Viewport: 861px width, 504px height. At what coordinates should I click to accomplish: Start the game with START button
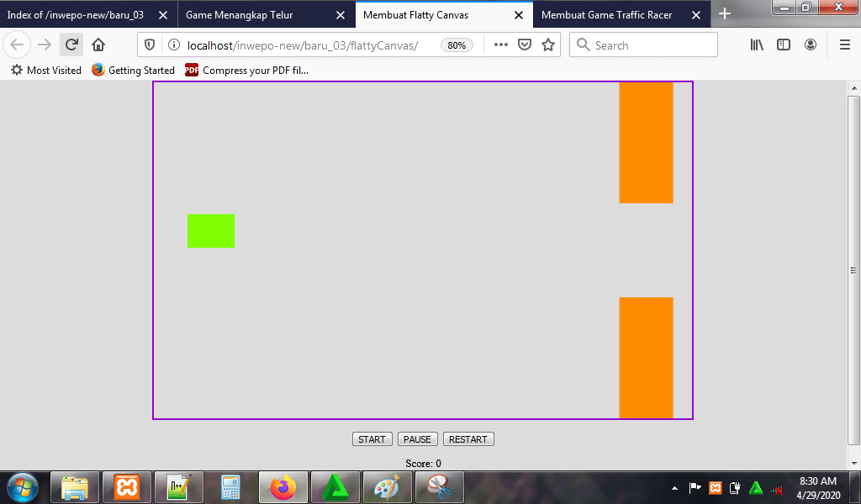pos(372,439)
